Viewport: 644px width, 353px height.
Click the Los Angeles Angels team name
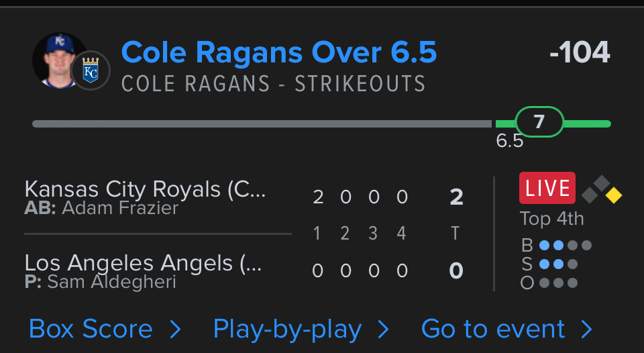pos(142,263)
